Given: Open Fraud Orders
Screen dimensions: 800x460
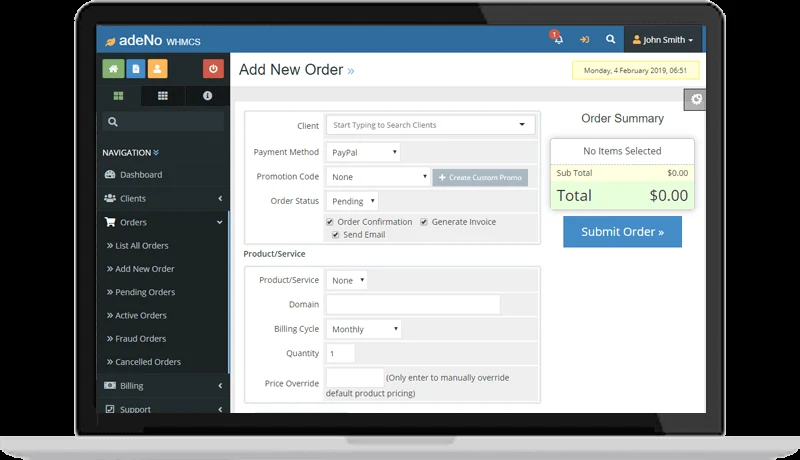Looking at the screenshot, I should pos(136,339).
